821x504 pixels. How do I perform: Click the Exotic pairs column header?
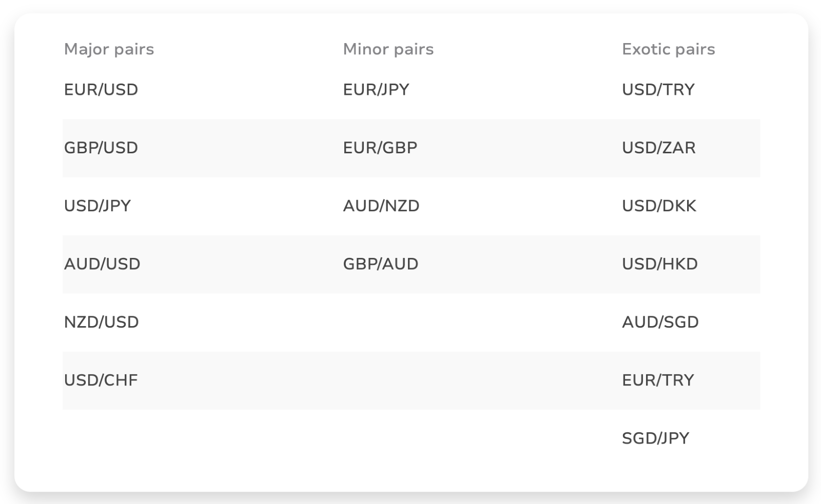point(668,49)
